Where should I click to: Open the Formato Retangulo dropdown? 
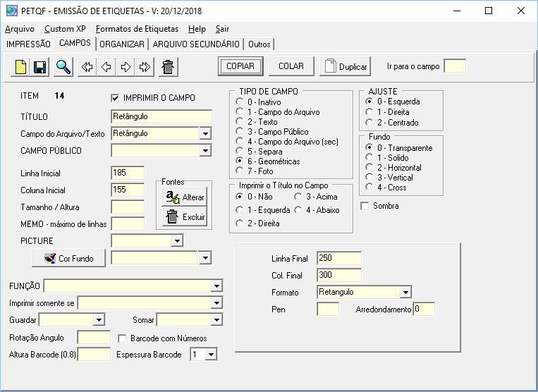[405, 292]
